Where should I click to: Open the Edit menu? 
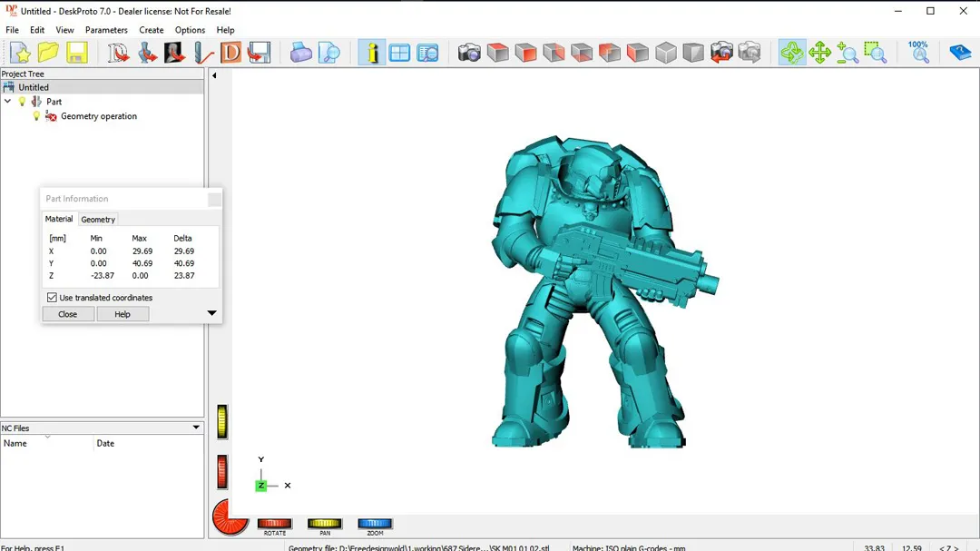click(x=37, y=30)
